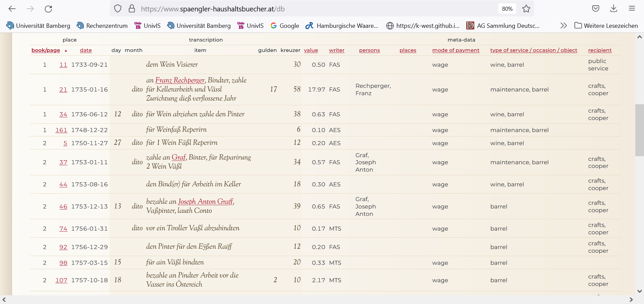This screenshot has width=644, height=304.
Task: Sort table by places column
Action: (408, 50)
